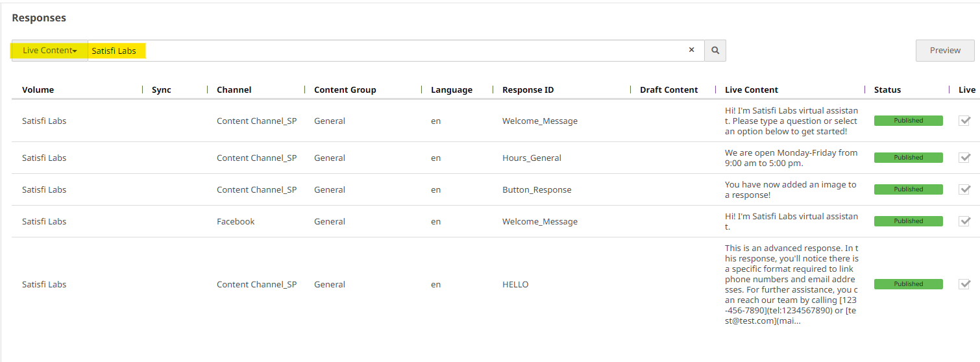Toggle Live checkbox for HELLO row

point(964,284)
